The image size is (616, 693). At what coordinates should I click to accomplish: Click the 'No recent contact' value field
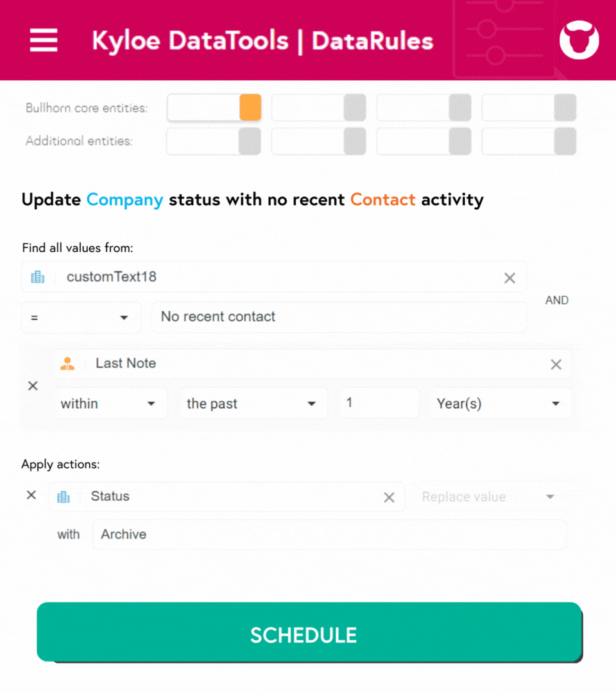(339, 317)
